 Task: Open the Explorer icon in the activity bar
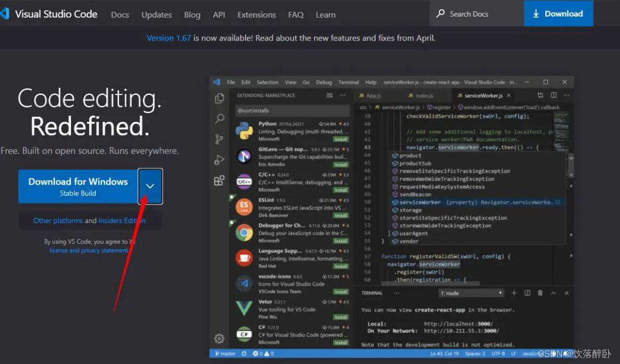pyautogui.click(x=219, y=98)
